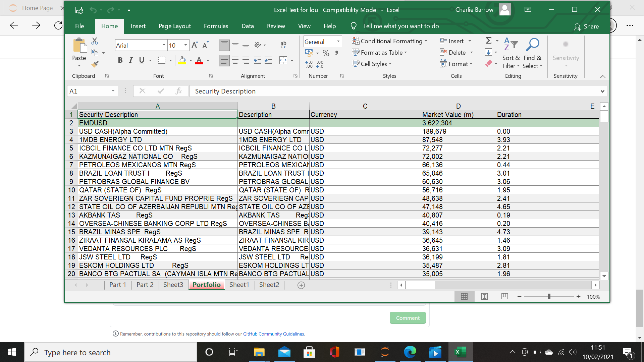
Task: Open the GitHub Community Guidelines link
Action: (274, 334)
